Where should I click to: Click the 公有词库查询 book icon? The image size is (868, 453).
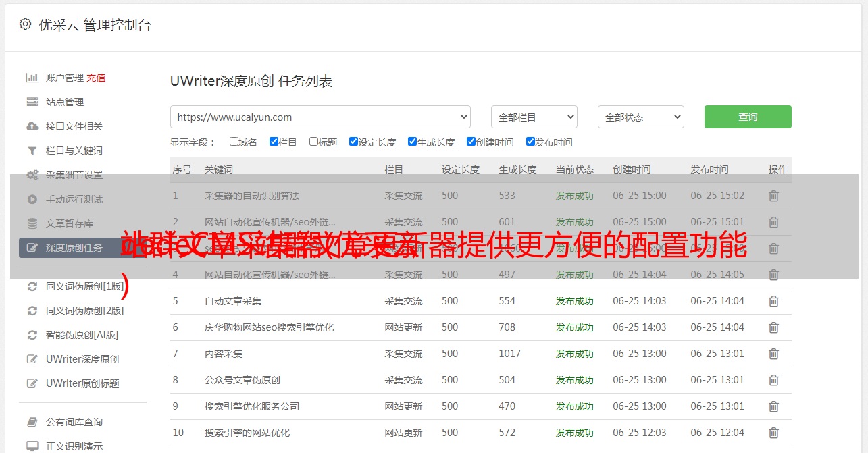click(x=32, y=422)
